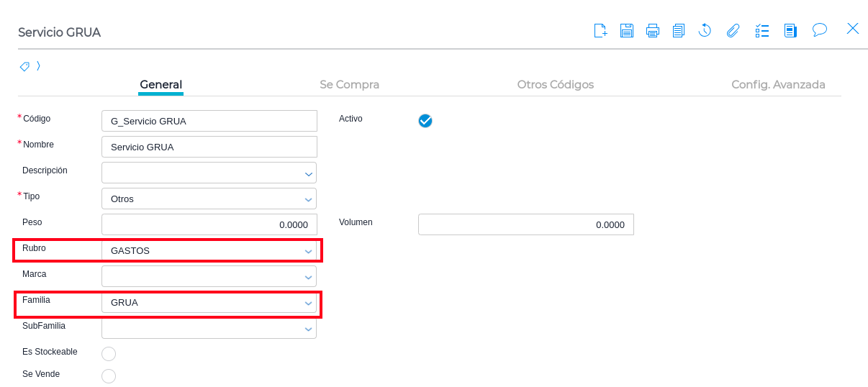Go to the Config. Avanzada tab
868x387 pixels.
click(x=778, y=84)
